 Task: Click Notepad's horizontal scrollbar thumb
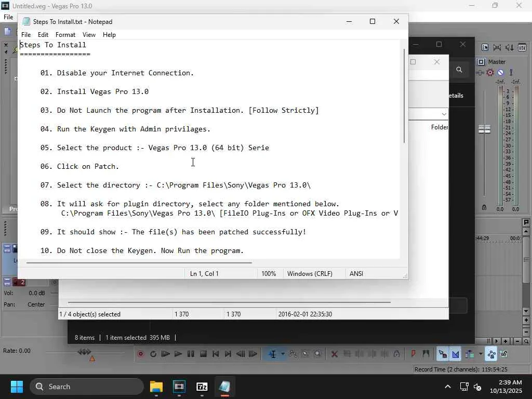(x=139, y=262)
